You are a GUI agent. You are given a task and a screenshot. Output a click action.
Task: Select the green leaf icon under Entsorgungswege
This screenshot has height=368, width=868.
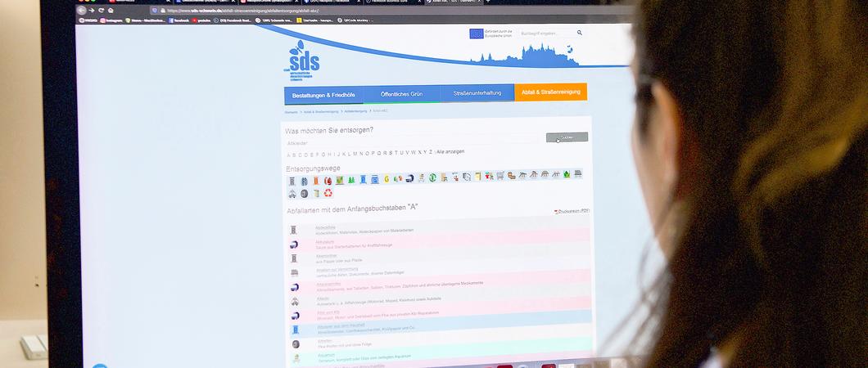click(567, 175)
